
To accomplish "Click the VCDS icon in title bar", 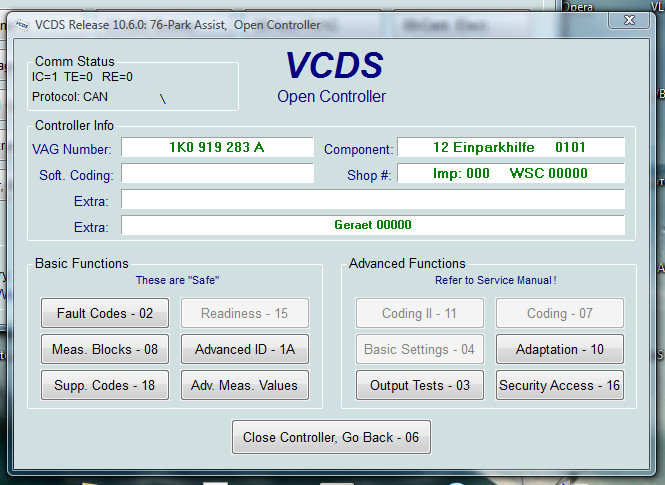I will click(x=22, y=25).
